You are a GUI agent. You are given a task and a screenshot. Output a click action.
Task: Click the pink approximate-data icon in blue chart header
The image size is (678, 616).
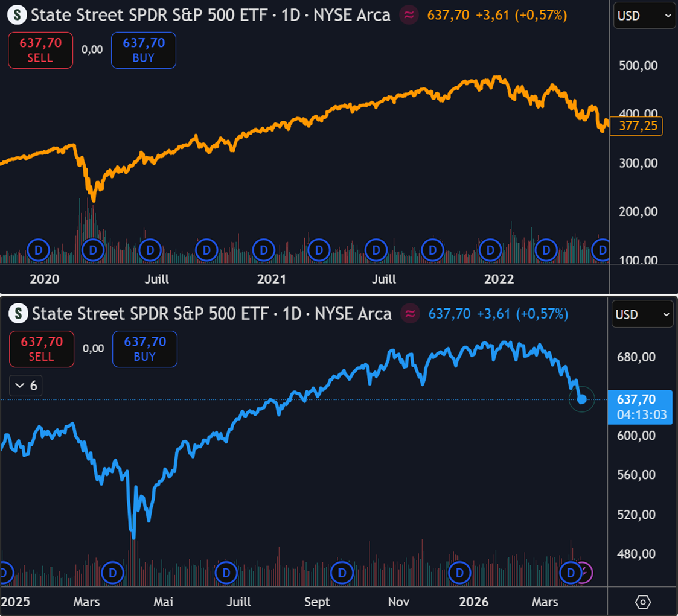pyautogui.click(x=410, y=314)
